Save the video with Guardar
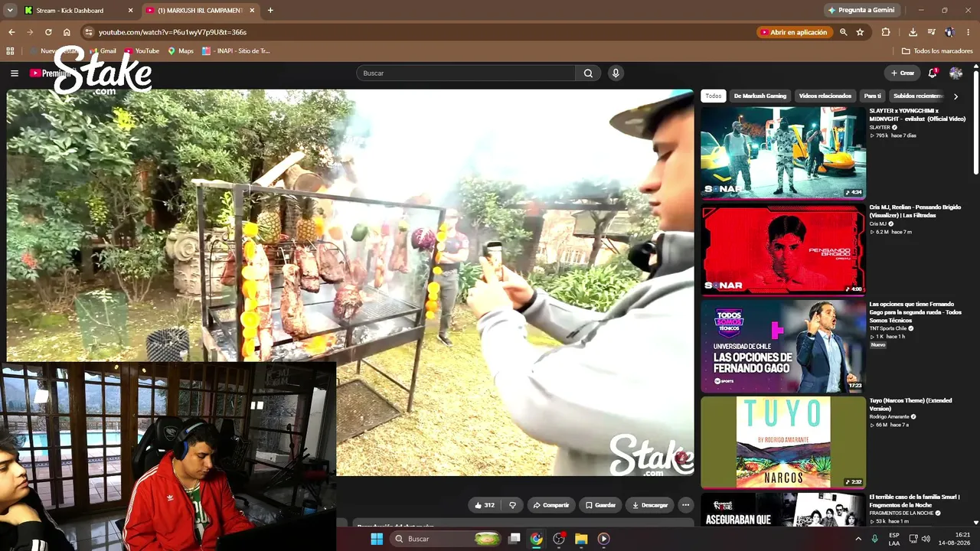 pos(600,505)
